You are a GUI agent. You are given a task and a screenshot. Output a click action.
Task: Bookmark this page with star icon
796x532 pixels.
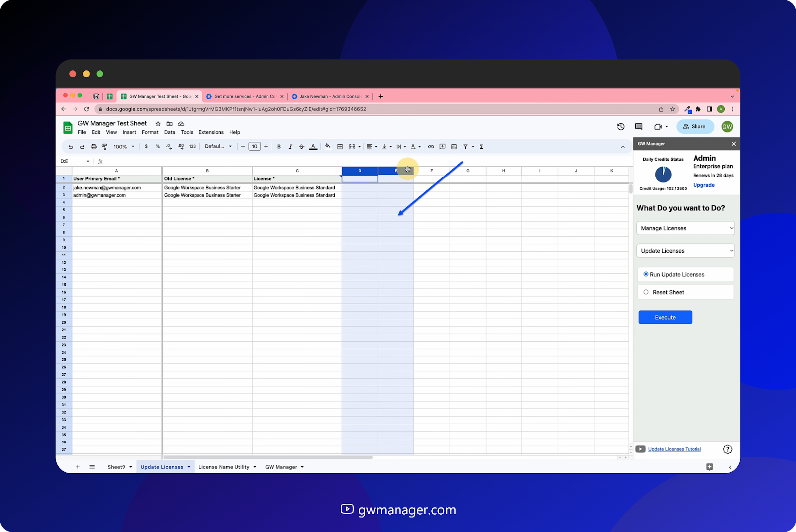(x=673, y=109)
